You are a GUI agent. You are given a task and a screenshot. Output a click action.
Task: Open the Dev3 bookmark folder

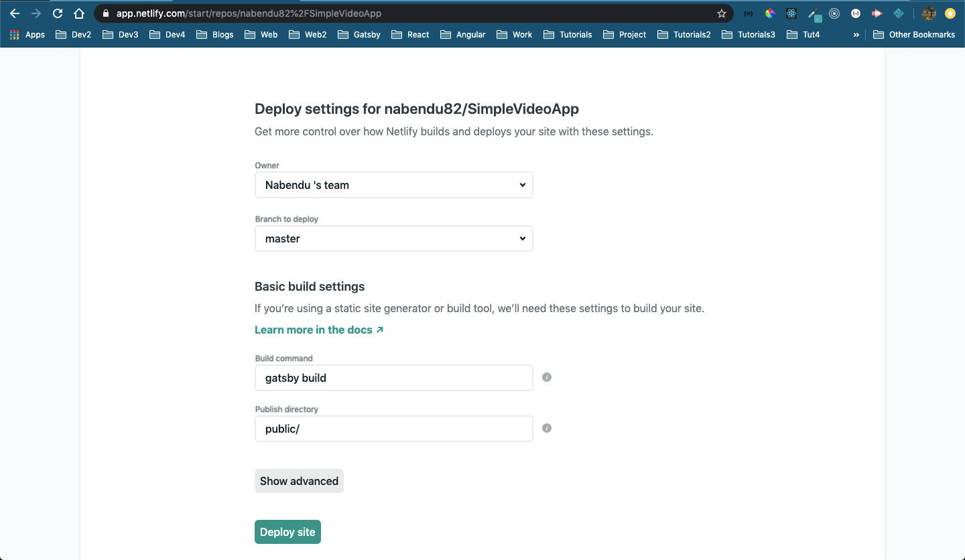(x=121, y=35)
